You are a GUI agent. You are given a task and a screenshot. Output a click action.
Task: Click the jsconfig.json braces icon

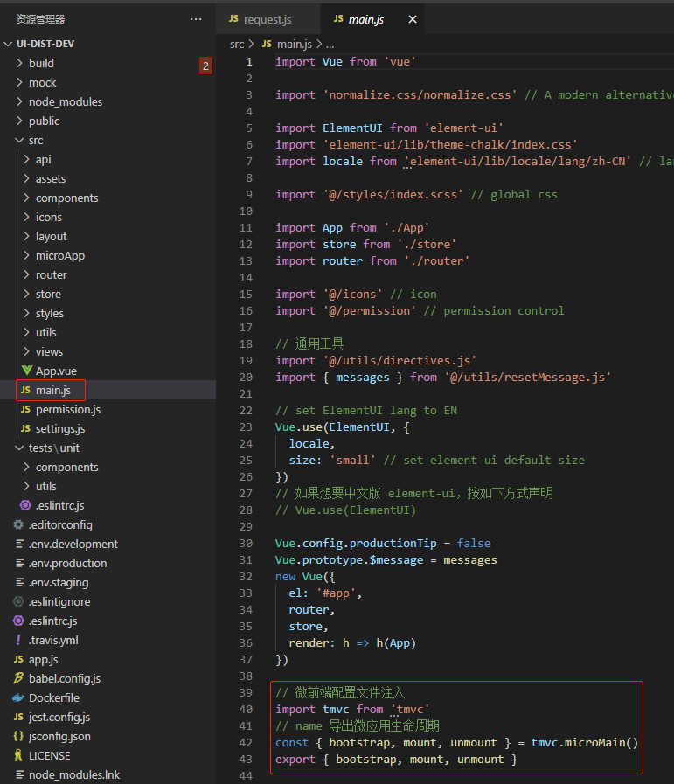point(18,736)
